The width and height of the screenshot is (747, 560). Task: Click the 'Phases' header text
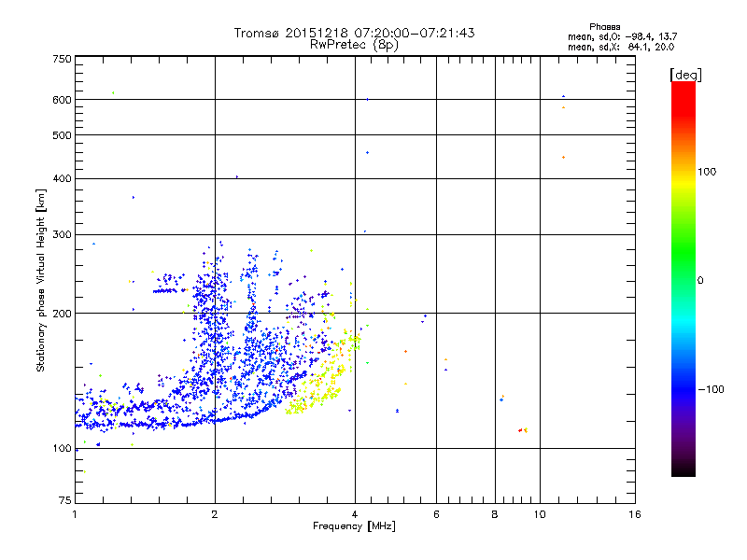coord(604,27)
